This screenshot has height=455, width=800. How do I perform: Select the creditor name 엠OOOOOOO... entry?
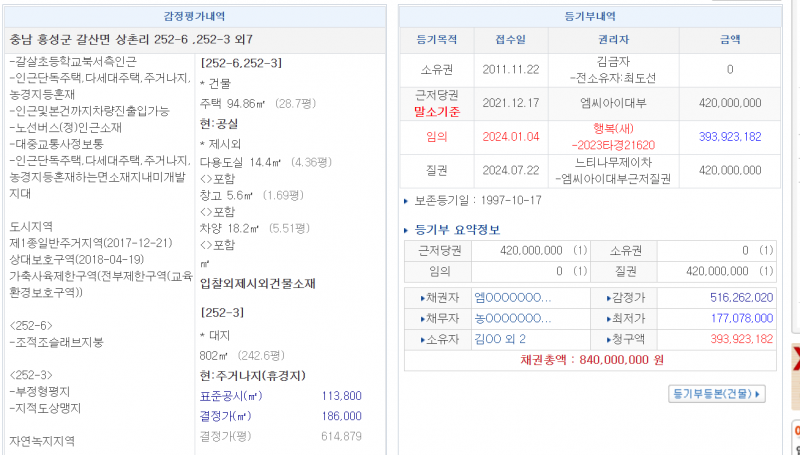pos(512,298)
